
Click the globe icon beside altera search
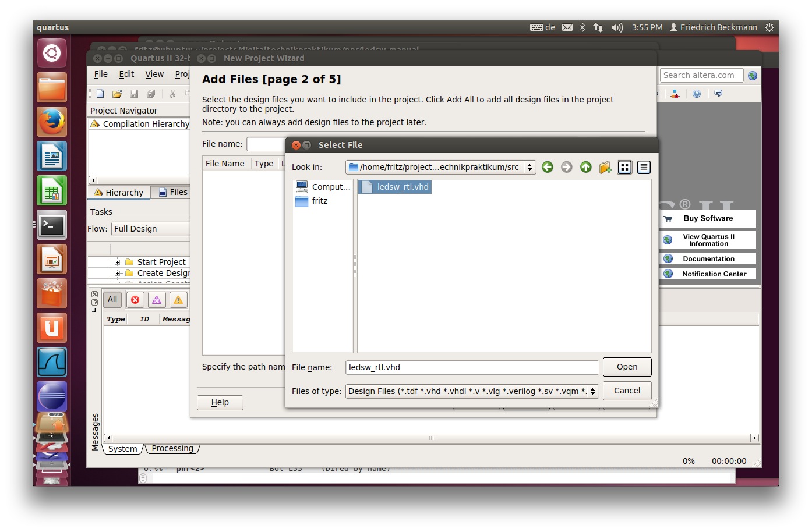[753, 76]
